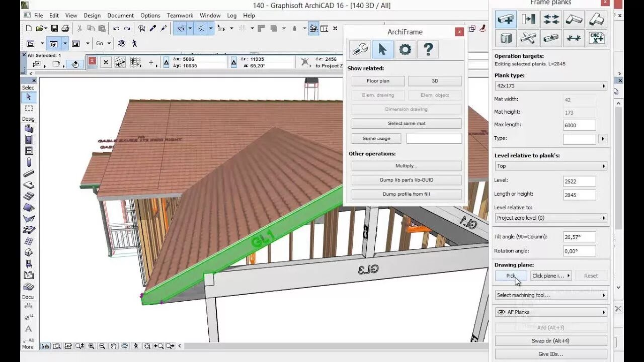Click the Level value field 2522
Viewport: 644px width, 362px height.
(580, 181)
